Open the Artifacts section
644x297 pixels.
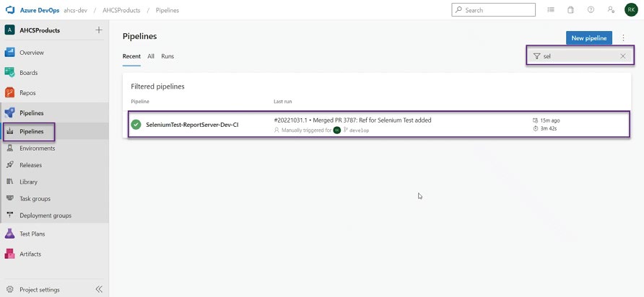coord(30,254)
